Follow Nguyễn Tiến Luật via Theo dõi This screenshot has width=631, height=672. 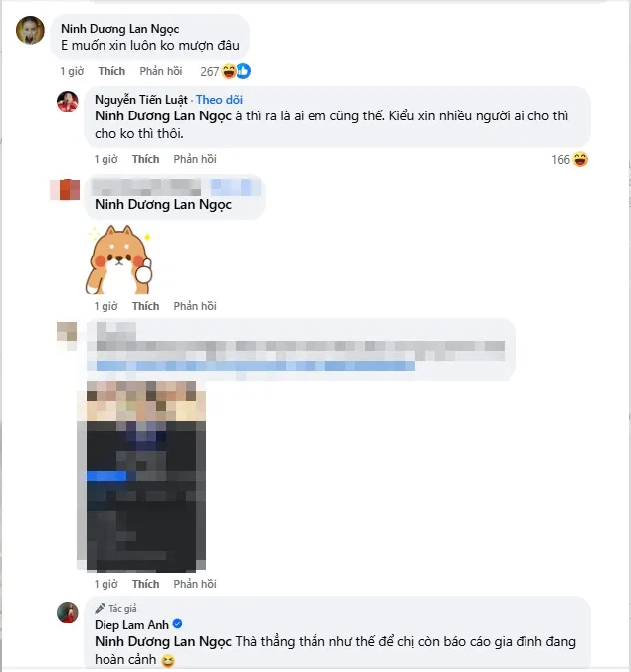coord(219,100)
